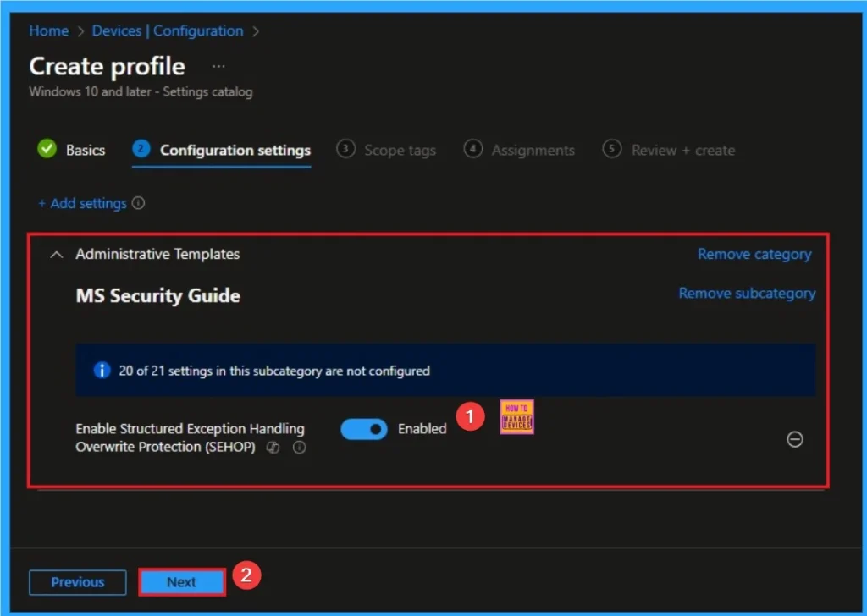Click Remove category link
The width and height of the screenshot is (867, 616).
click(754, 254)
